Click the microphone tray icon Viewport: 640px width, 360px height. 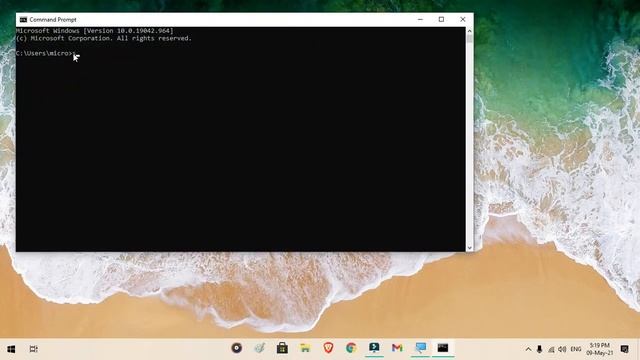click(540, 349)
